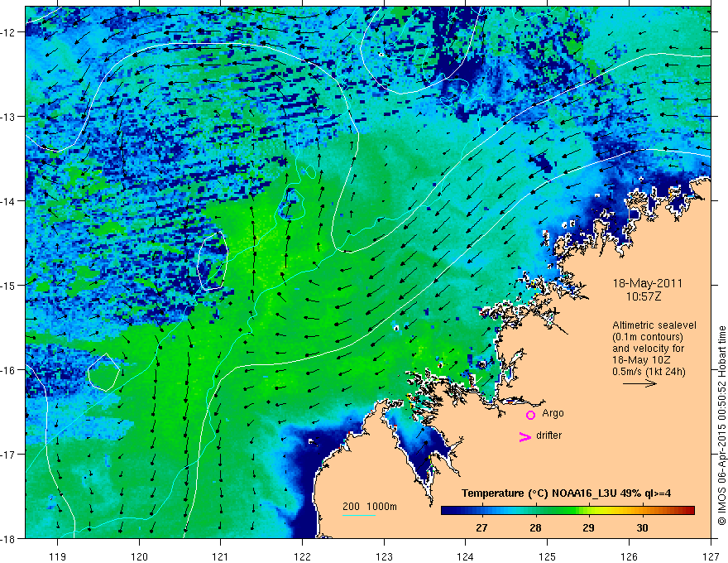Click the latitude axis label -14

pyautogui.click(x=9, y=201)
